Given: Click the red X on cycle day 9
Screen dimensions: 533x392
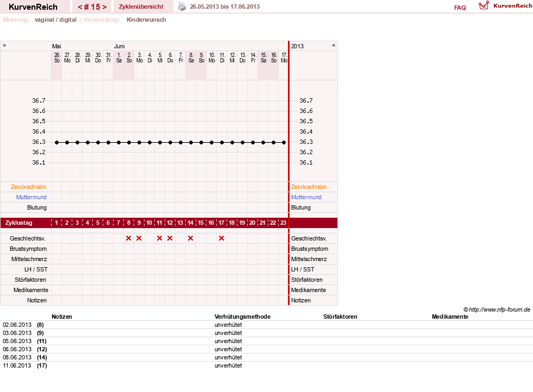Looking at the screenshot, I should point(139,238).
